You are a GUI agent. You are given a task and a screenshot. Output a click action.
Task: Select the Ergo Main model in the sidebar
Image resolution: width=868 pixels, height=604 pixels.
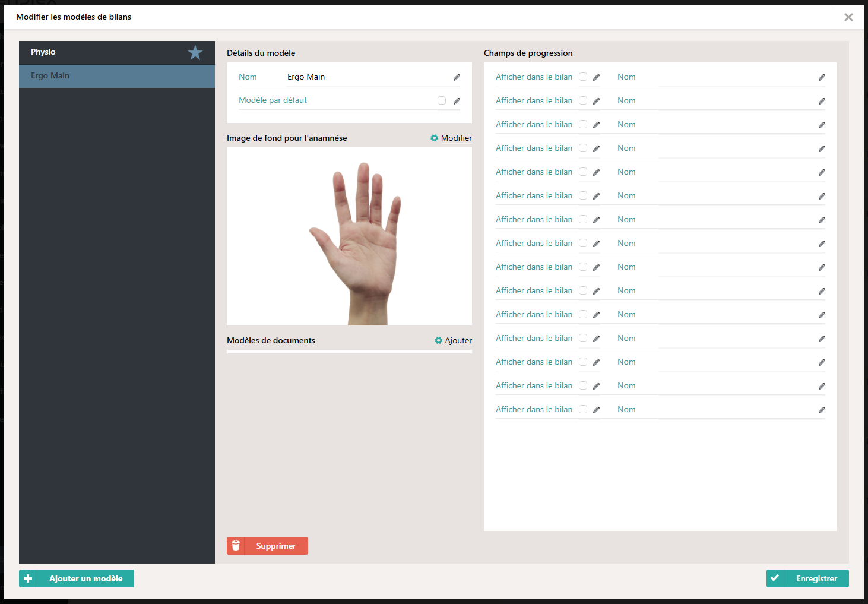click(x=117, y=76)
